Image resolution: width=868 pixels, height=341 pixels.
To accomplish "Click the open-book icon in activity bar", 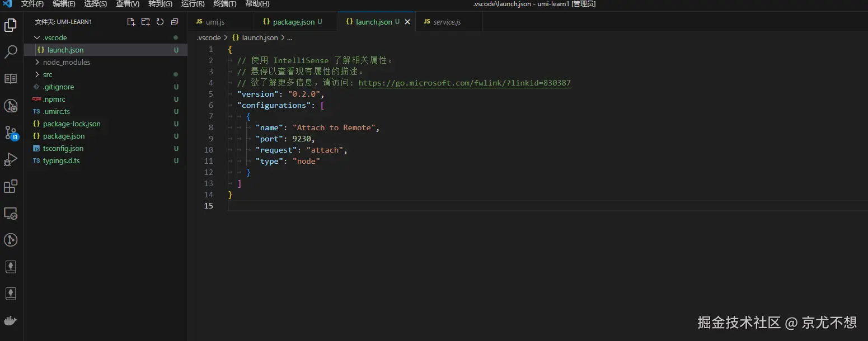I will 11,79.
